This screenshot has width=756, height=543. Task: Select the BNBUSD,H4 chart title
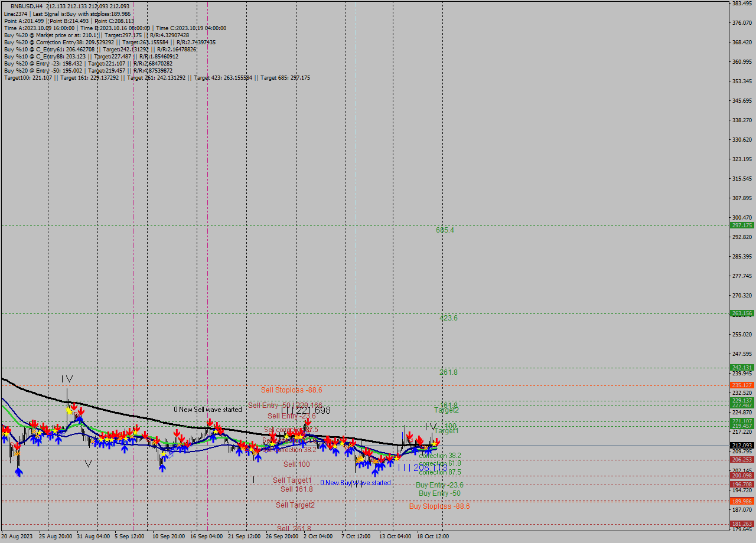tap(22, 6)
